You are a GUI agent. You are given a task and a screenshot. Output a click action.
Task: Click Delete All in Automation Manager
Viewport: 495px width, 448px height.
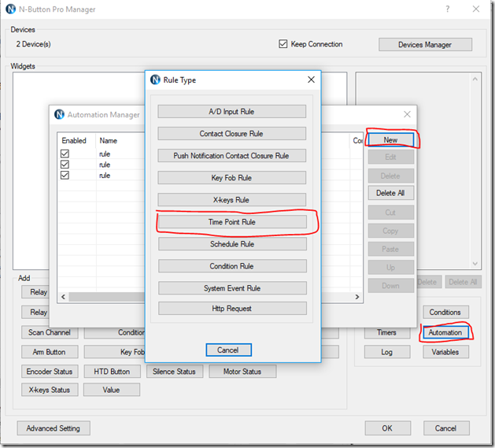391,193
